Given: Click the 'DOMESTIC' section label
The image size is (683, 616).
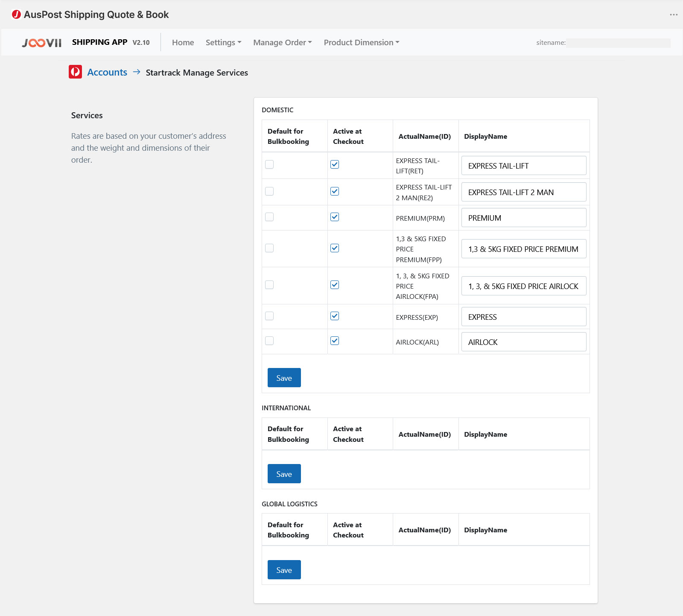Looking at the screenshot, I should [x=277, y=110].
